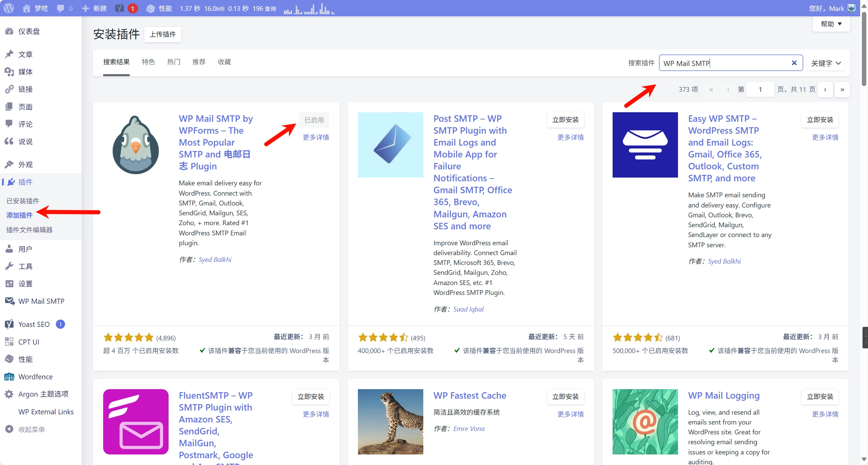This screenshot has width=868, height=465.
Task: Open 设置 settings icon in sidebar
Action: [9, 284]
